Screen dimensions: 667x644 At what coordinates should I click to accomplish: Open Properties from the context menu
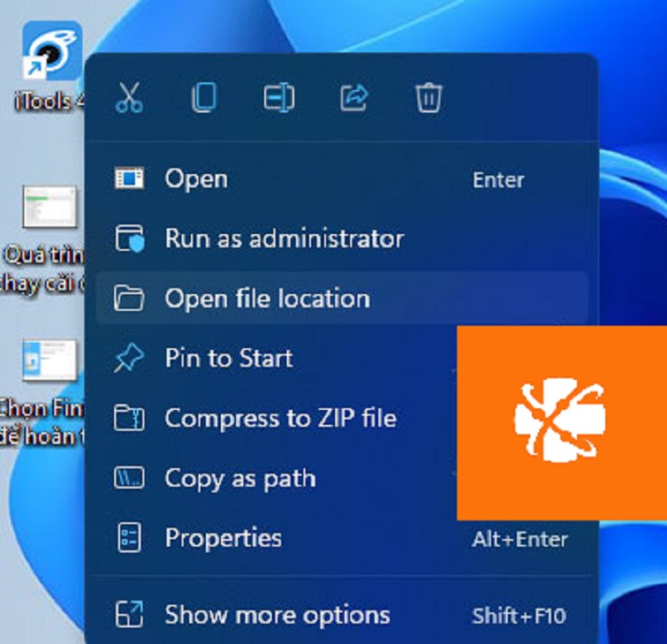(342, 538)
